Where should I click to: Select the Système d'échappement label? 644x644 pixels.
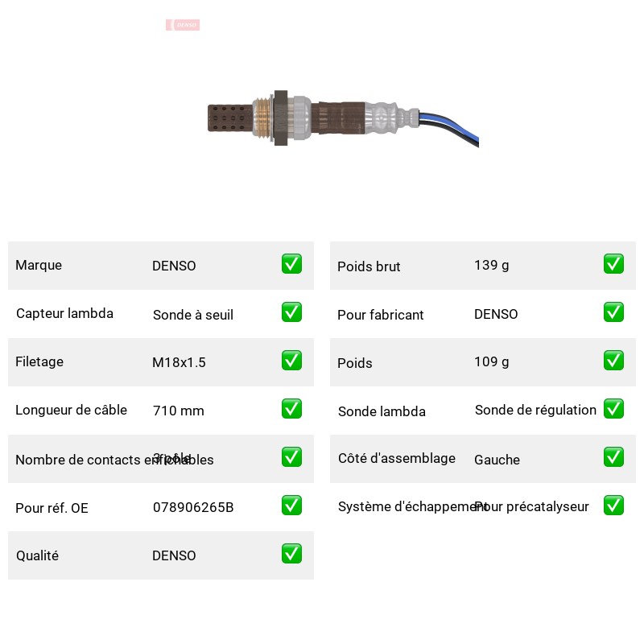[412, 507]
